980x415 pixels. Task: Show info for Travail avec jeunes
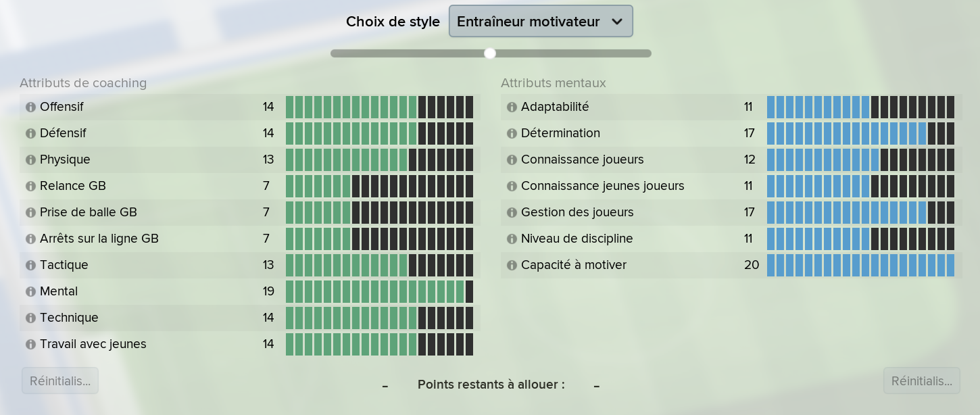point(30,344)
